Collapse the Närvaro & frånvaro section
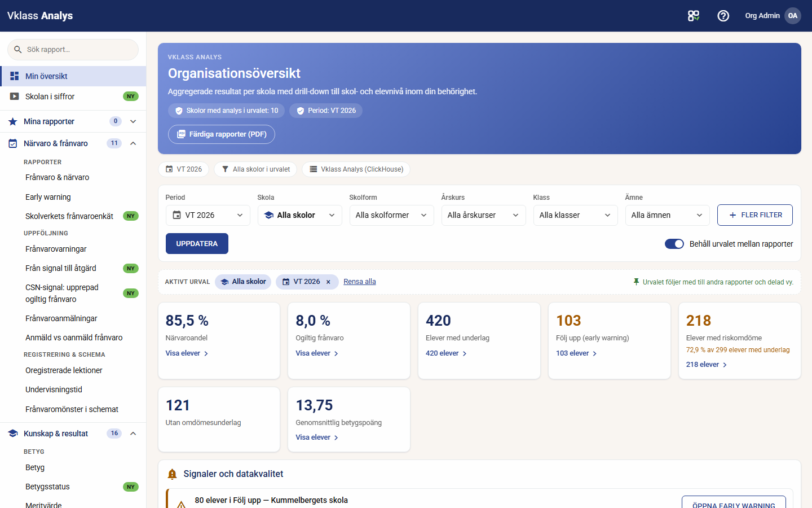Viewport: 812px width, 508px height. coord(133,143)
